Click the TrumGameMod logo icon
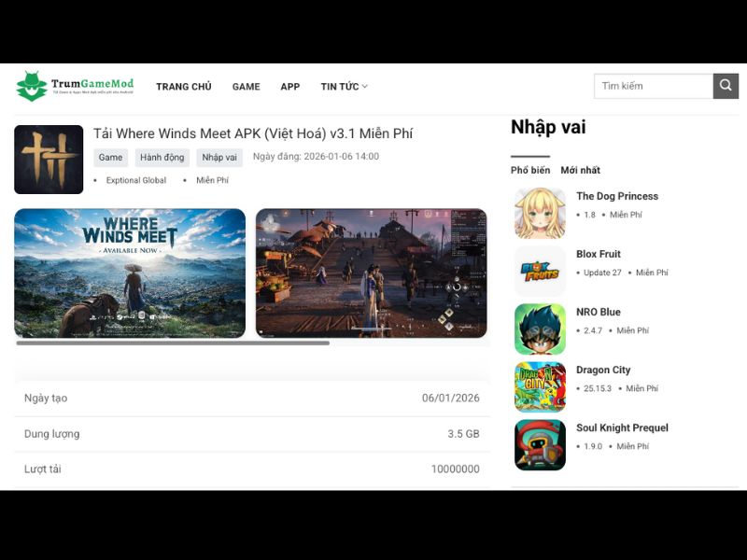 point(31,85)
